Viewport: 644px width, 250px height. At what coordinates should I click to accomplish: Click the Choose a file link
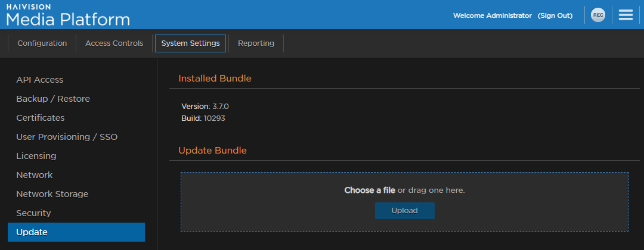pyautogui.click(x=370, y=190)
